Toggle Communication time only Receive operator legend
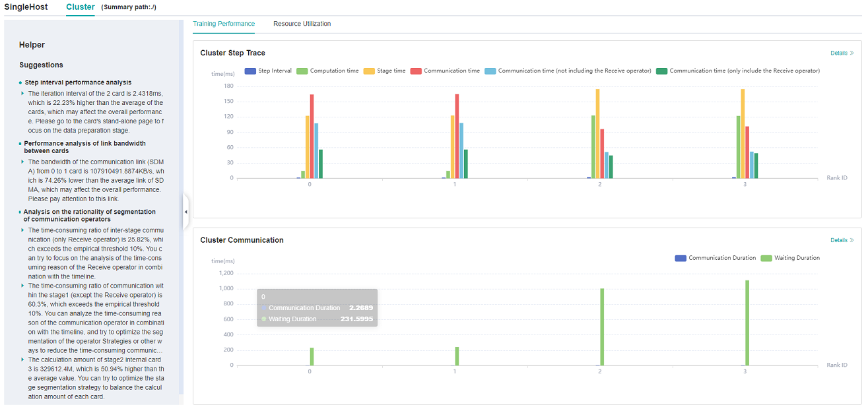Screen dimensions: 868x409 pyautogui.click(x=738, y=71)
